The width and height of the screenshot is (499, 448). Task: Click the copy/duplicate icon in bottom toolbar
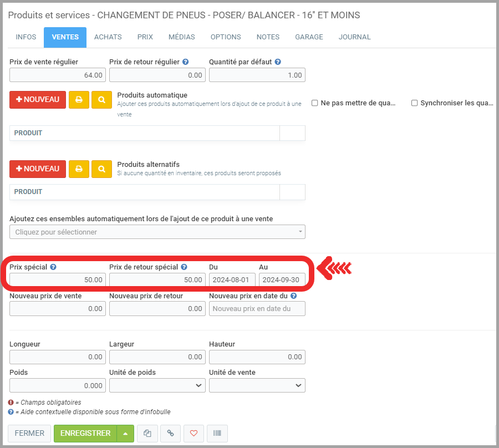point(147,434)
